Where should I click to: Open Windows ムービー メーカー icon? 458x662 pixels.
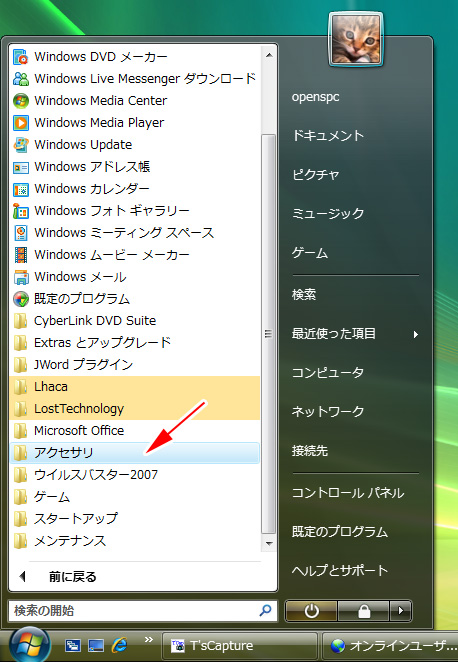[x=21, y=255]
